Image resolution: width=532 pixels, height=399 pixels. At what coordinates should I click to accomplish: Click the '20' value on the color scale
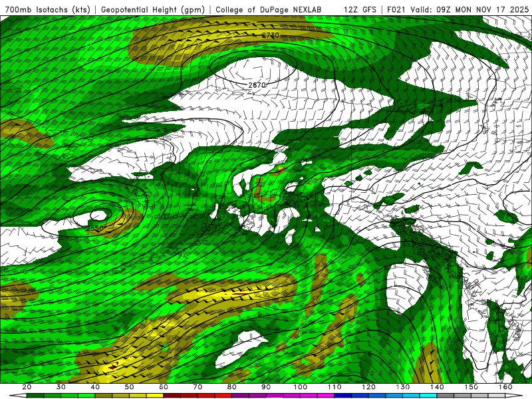point(27,387)
